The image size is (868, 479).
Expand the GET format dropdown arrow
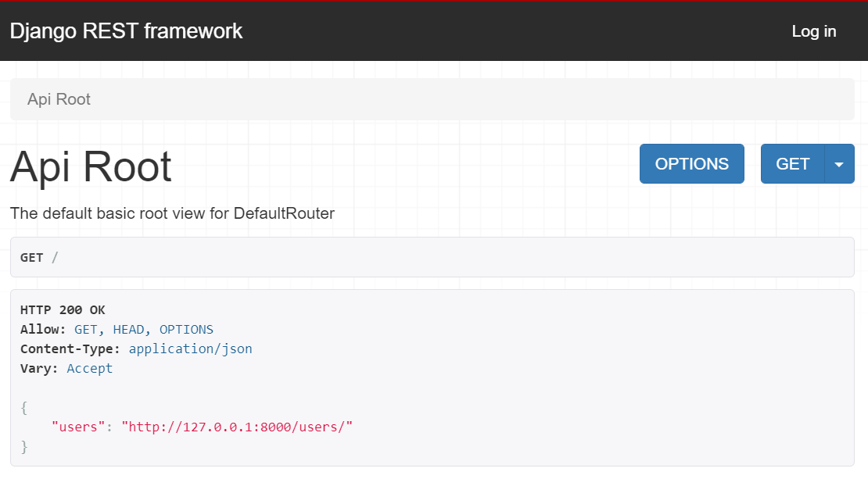click(x=839, y=164)
